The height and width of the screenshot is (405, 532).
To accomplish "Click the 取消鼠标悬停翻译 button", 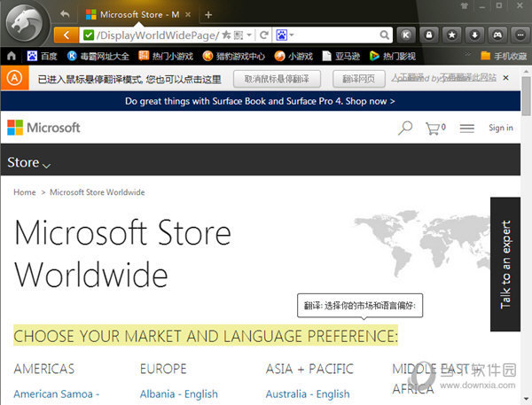I will point(277,79).
